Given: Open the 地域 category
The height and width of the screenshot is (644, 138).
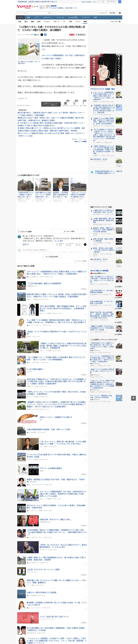Looking at the screenshot, I should click(x=85, y=21).
